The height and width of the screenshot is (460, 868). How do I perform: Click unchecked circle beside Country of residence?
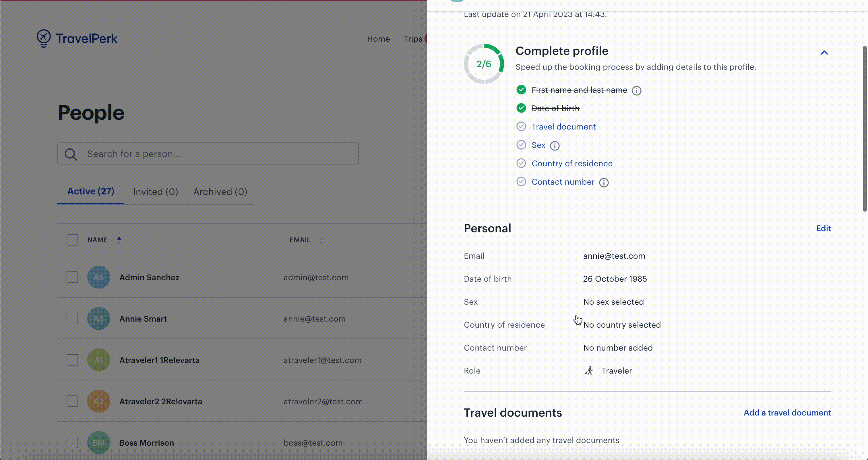click(521, 163)
